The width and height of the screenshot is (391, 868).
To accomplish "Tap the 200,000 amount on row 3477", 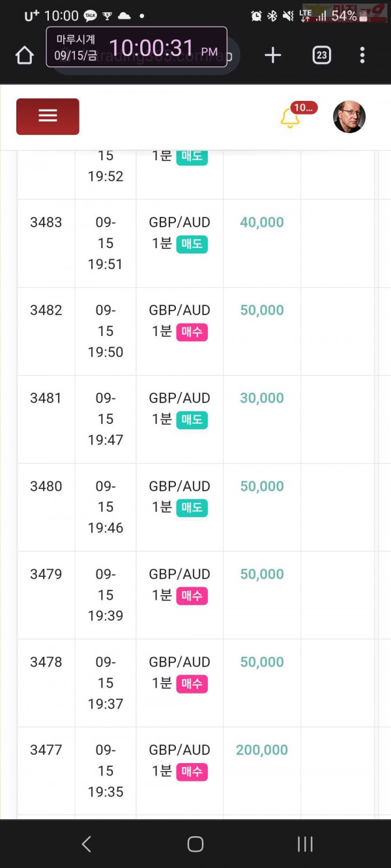I will (262, 750).
